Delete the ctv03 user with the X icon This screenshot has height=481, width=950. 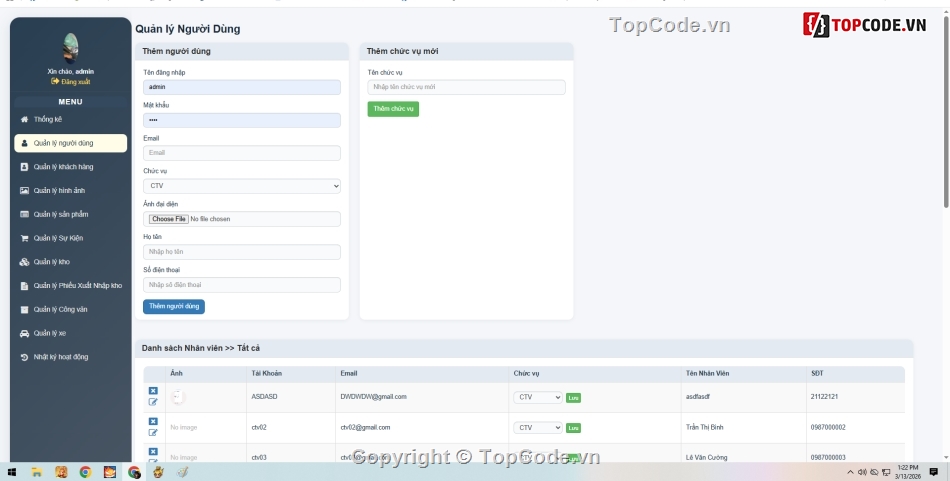coord(153,452)
